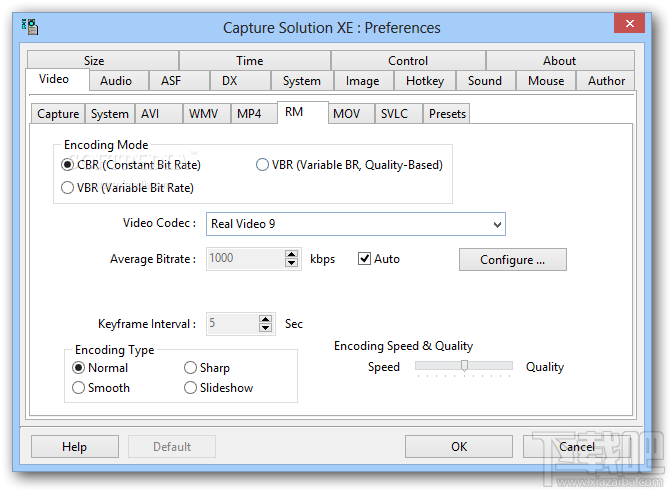The image size is (672, 492).
Task: Decrease Average Bitrate with down arrow
Action: [x=291, y=264]
